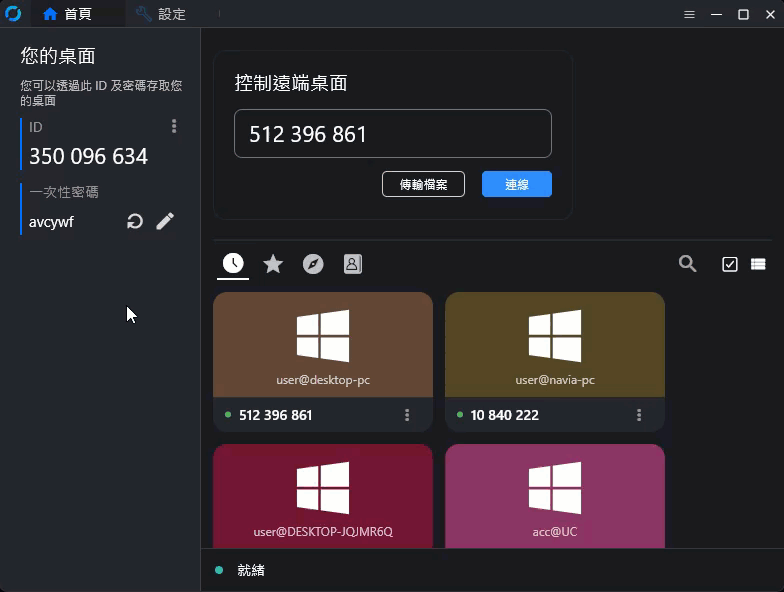Open the ID options three-dot menu
The image size is (784, 592).
tap(174, 126)
